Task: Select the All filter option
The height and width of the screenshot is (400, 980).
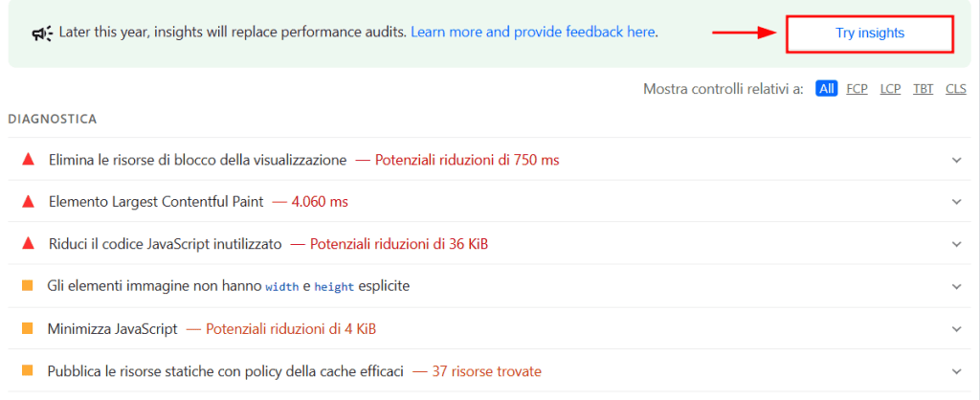Action: pos(827,89)
